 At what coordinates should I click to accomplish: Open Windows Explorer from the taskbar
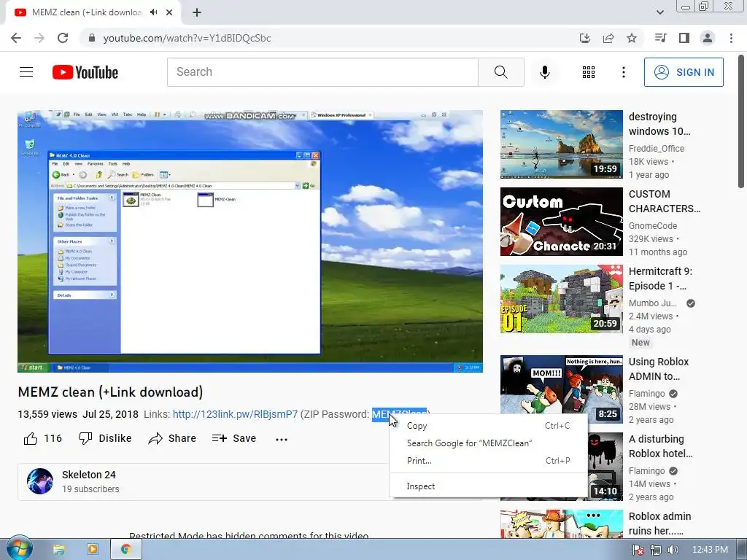tap(58, 550)
